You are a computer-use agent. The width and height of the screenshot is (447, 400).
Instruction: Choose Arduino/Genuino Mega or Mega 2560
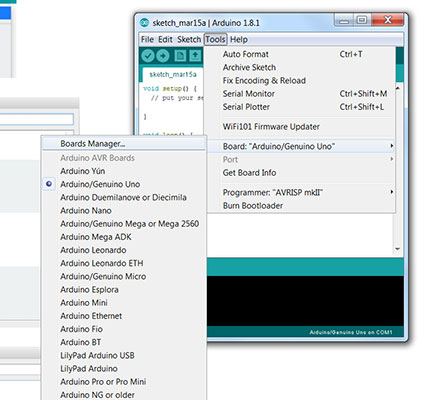124,224
